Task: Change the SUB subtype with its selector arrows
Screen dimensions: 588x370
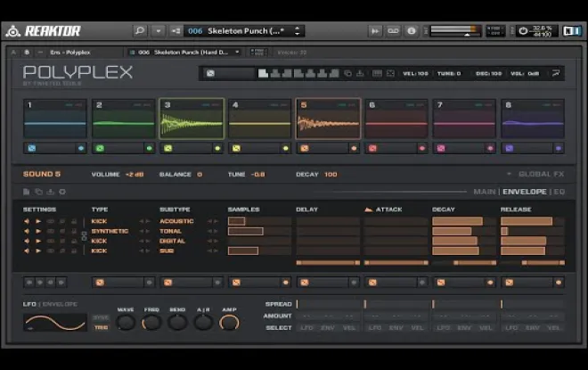Action: [213, 251]
